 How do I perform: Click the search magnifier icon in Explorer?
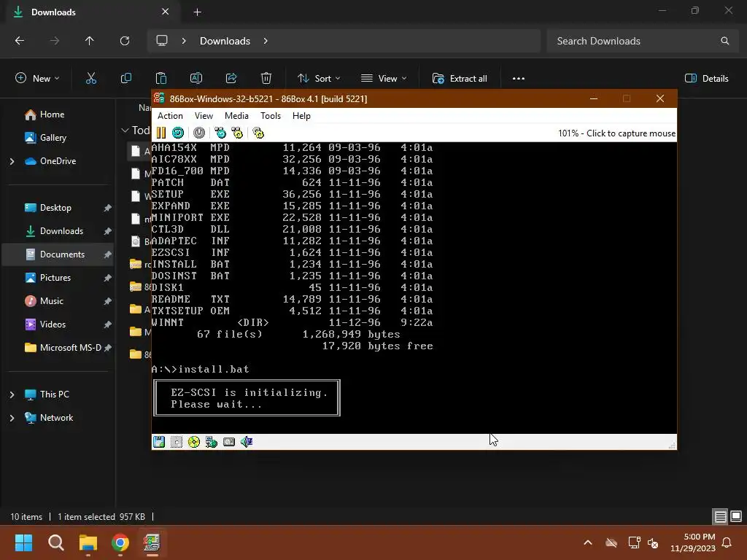pos(724,41)
